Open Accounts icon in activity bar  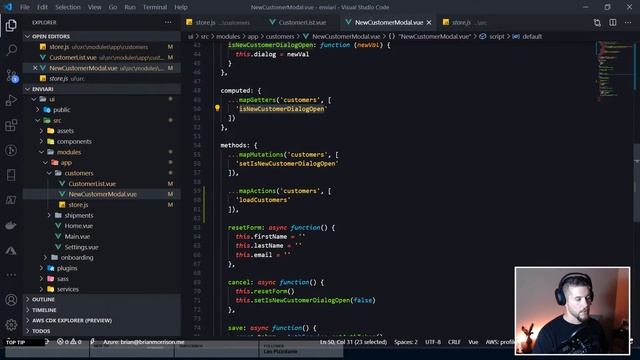pyautogui.click(x=11, y=300)
